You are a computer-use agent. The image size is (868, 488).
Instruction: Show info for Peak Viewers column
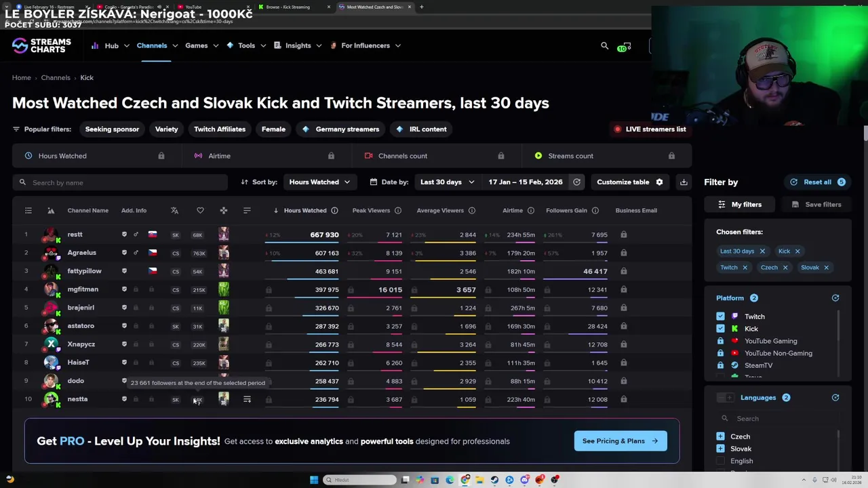[398, 211]
